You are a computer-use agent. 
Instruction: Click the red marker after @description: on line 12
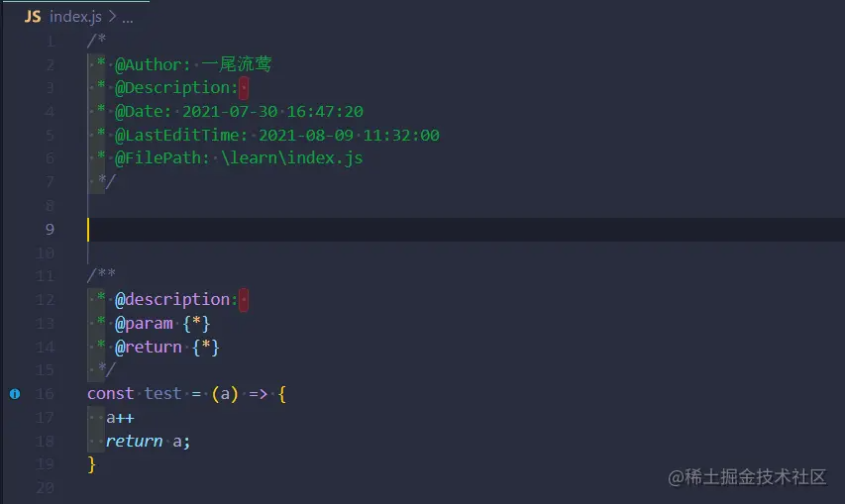[x=244, y=299]
